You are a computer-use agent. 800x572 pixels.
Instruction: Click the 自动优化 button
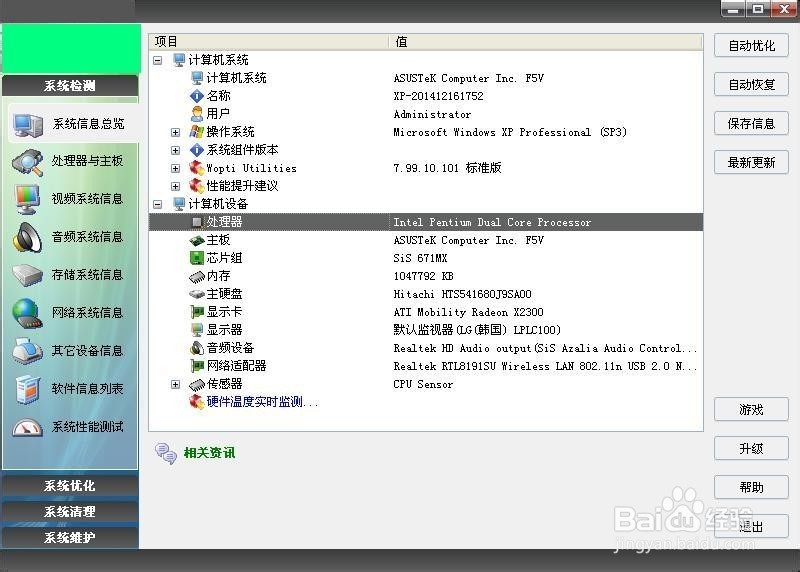coord(752,45)
